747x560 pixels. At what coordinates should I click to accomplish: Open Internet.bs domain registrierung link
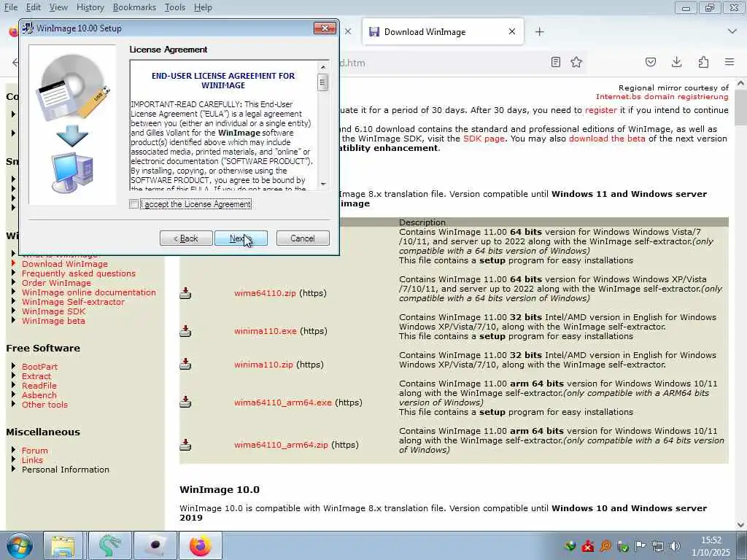click(662, 97)
